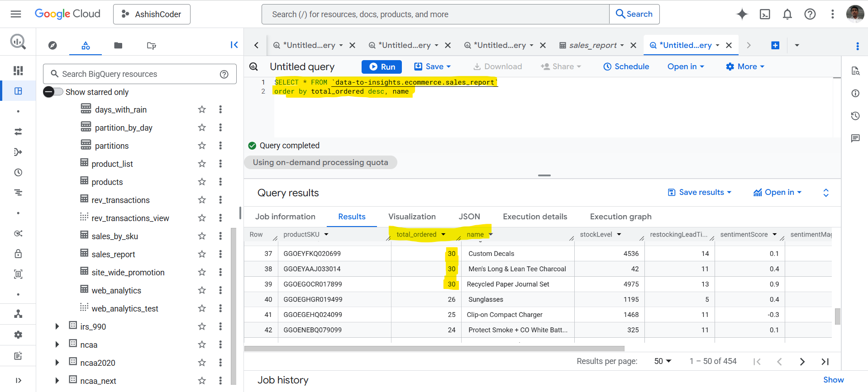
Task: Focus the Search BigQuery resources field
Action: [x=140, y=74]
